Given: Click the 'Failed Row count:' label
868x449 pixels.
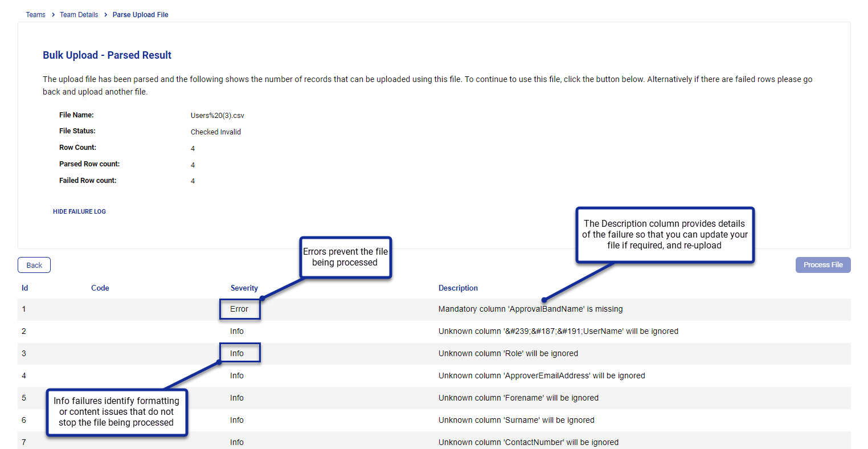Looking at the screenshot, I should click(88, 180).
